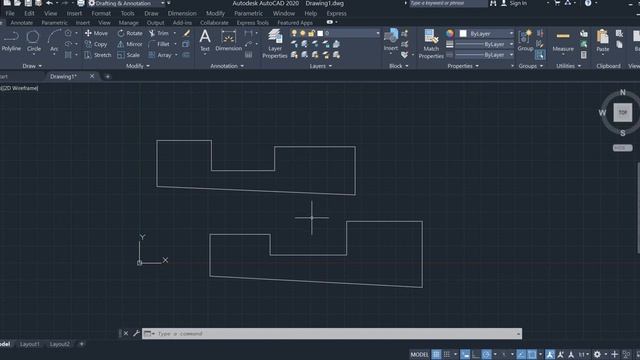Viewport: 640px width, 360px height.
Task: Click the Group tool
Action: (x=525, y=40)
